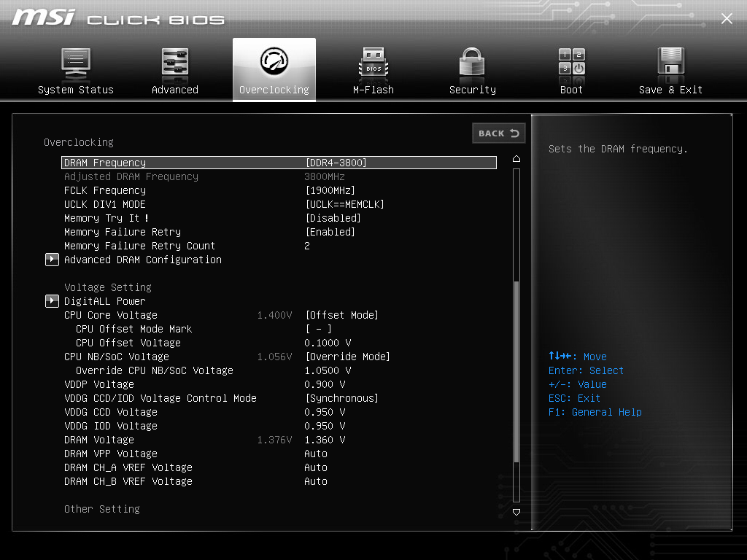Screen dimensions: 747x560
Task: Open VDDG Control Mode Synchronous dropdown
Action: [341, 398]
